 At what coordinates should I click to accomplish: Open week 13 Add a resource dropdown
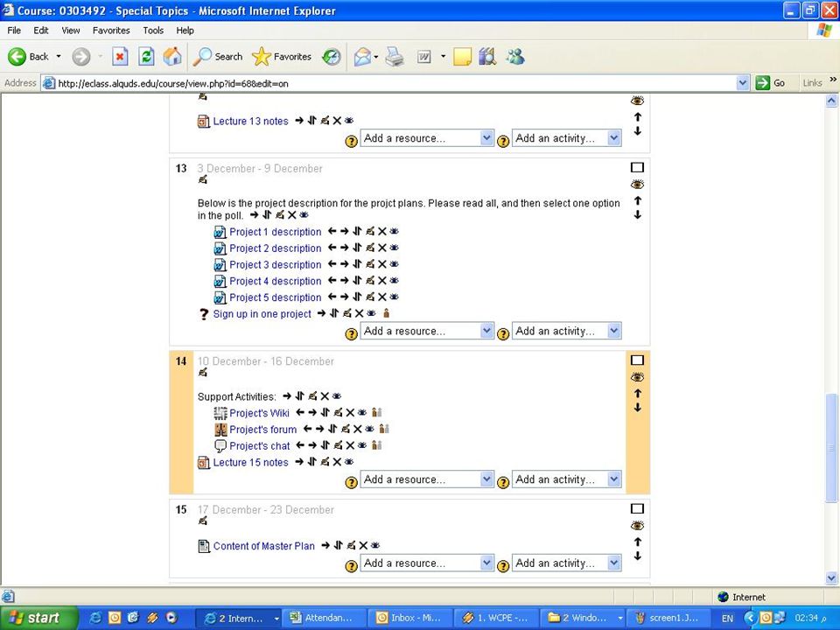pyautogui.click(x=426, y=331)
